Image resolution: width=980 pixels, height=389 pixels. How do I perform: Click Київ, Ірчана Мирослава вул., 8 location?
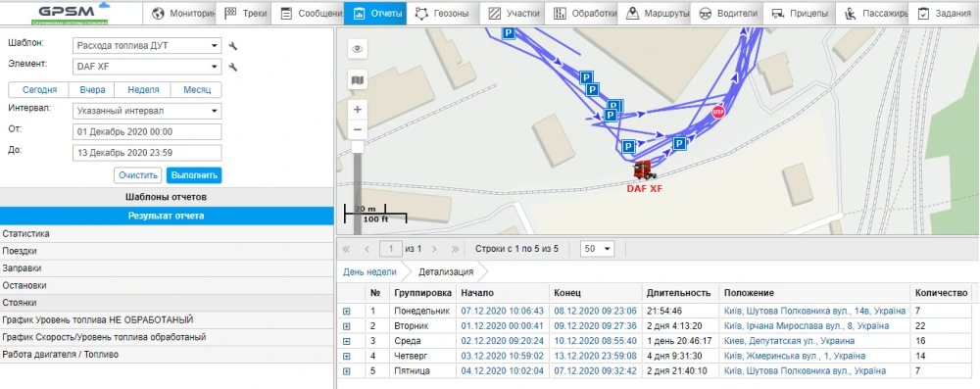point(807,326)
